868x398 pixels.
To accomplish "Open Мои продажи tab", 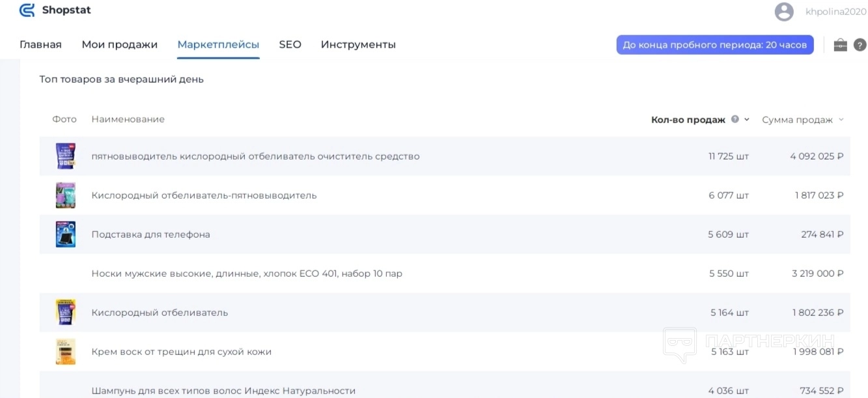I will tap(120, 44).
